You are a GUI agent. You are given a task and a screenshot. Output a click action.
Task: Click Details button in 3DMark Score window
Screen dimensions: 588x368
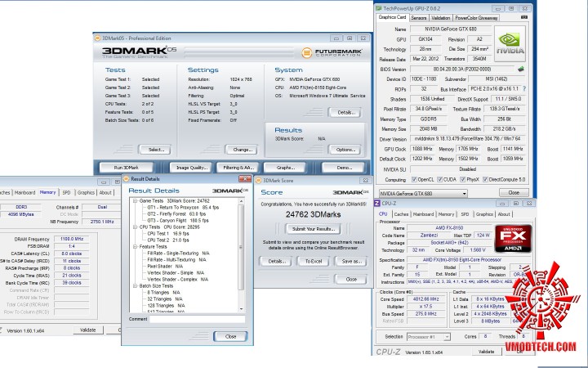coord(276,262)
